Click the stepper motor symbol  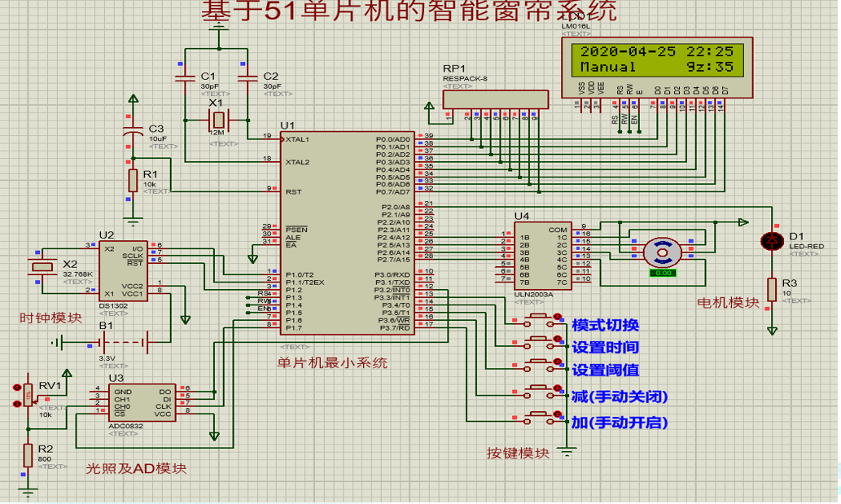[663, 252]
